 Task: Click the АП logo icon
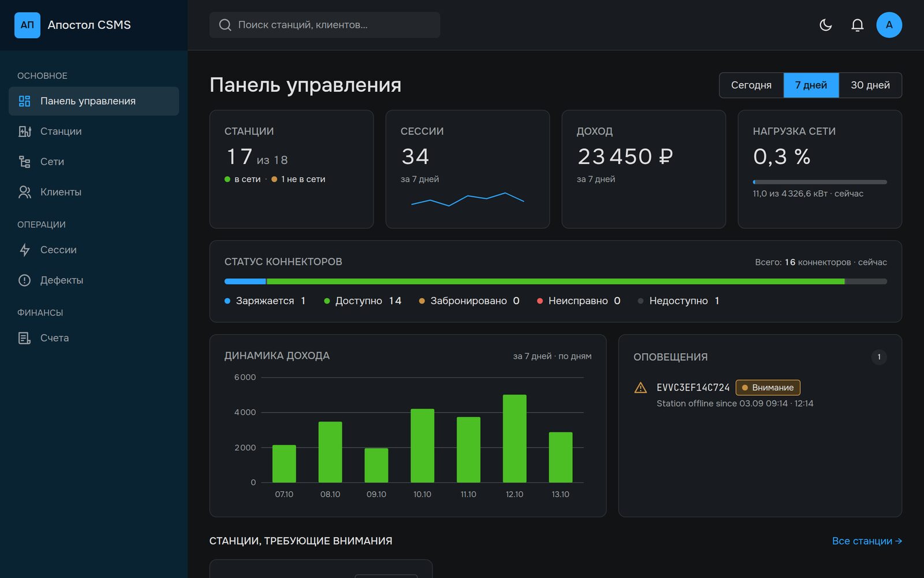coord(27,25)
